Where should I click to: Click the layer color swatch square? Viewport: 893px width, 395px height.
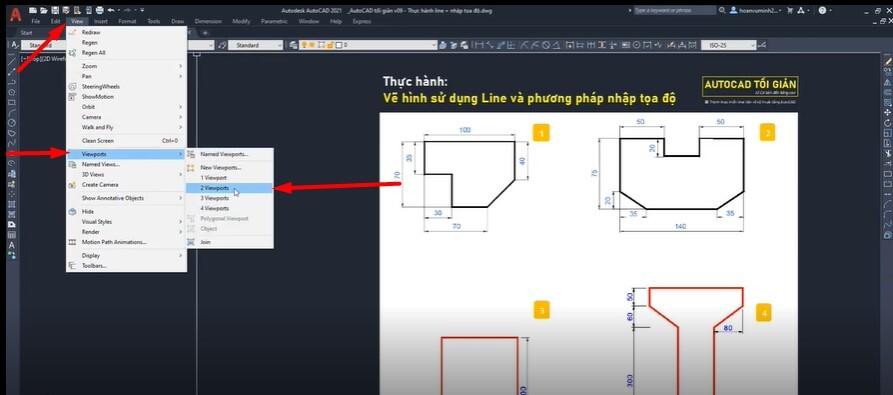point(339,45)
